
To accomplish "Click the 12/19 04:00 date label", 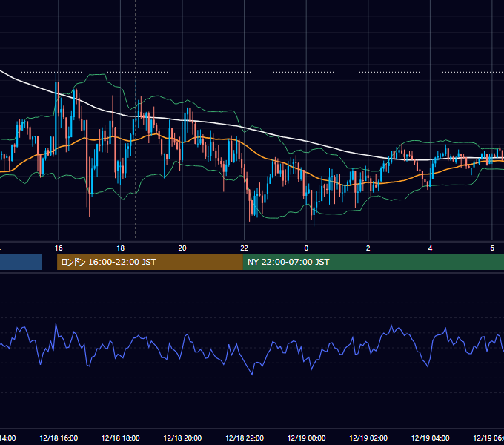I will [431, 438].
